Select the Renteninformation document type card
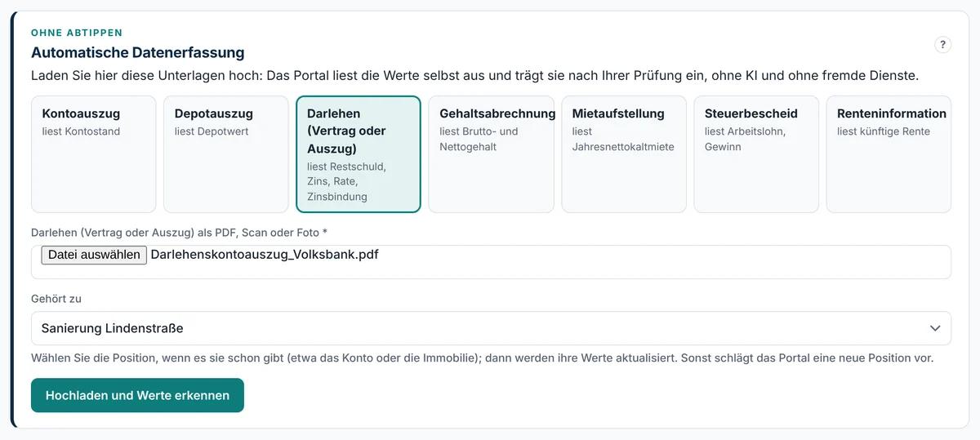 (x=889, y=154)
